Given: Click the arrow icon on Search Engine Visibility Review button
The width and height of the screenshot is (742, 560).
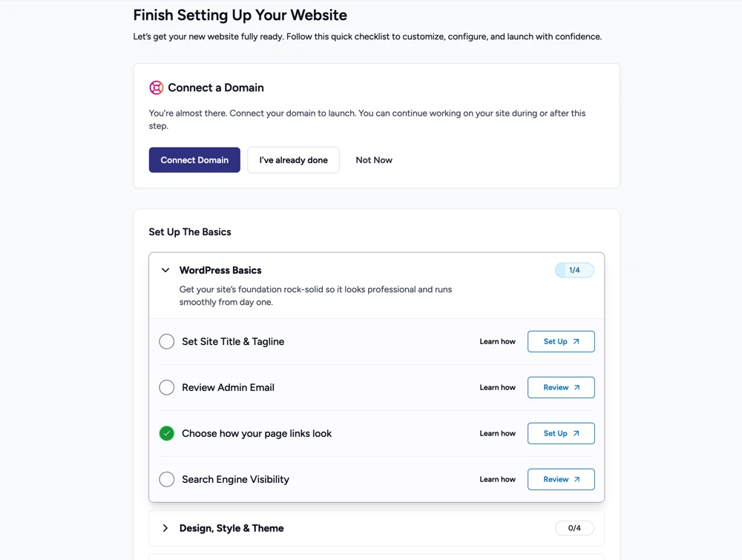Looking at the screenshot, I should 577,479.
